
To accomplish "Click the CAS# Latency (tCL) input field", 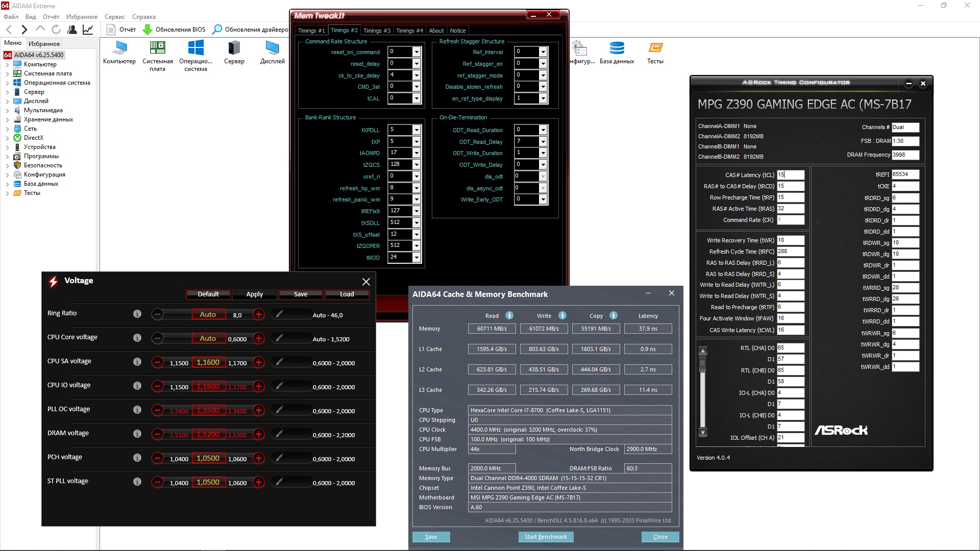I will coord(790,174).
